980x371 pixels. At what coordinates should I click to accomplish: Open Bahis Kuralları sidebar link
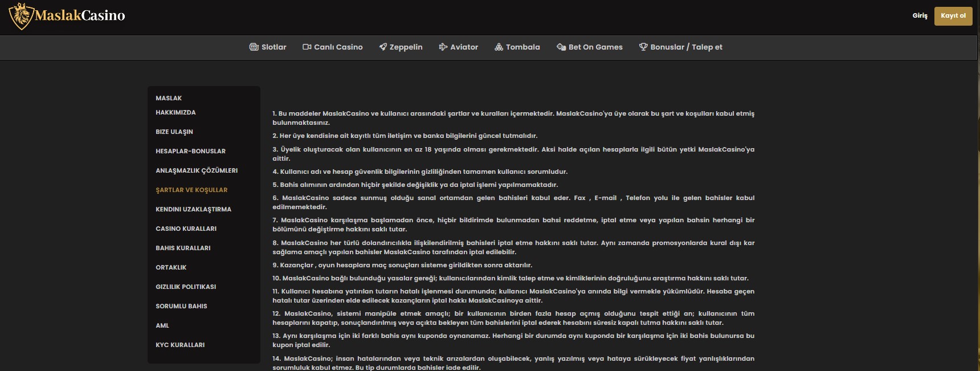[183, 248]
